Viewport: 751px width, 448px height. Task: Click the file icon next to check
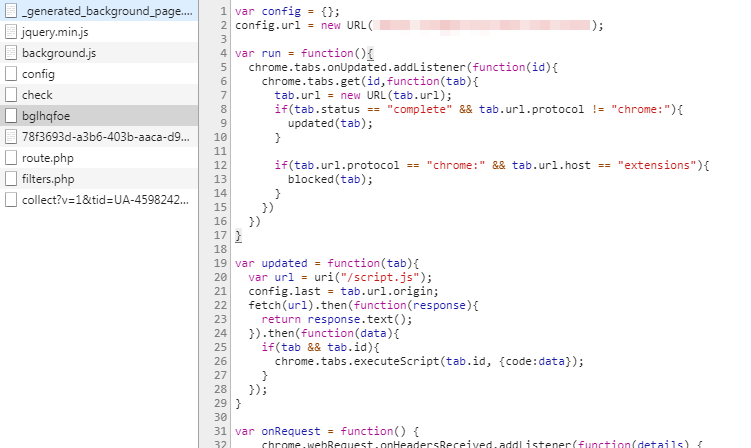(x=11, y=95)
